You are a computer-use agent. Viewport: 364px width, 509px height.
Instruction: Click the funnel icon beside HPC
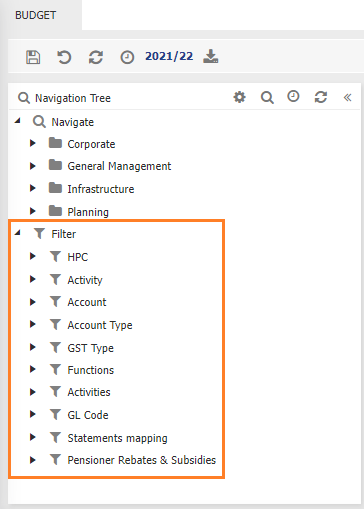55,257
